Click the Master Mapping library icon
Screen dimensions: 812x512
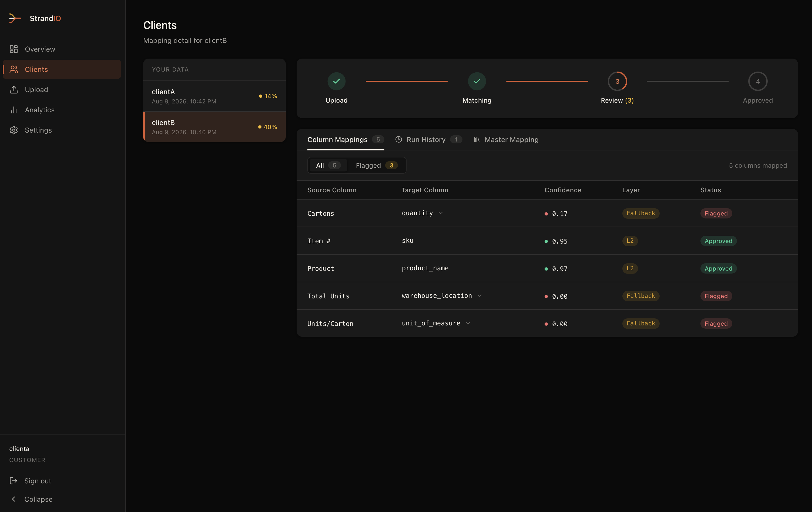pos(477,140)
